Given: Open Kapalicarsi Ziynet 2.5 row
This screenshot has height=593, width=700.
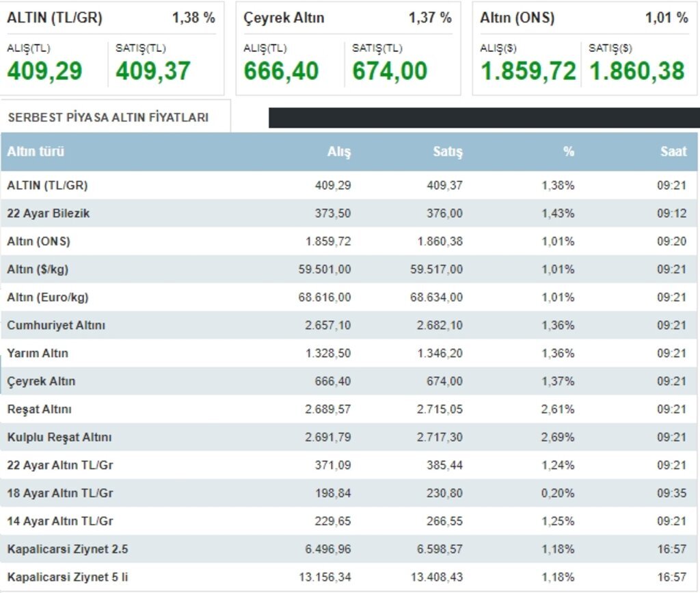Looking at the screenshot, I should tap(68, 549).
